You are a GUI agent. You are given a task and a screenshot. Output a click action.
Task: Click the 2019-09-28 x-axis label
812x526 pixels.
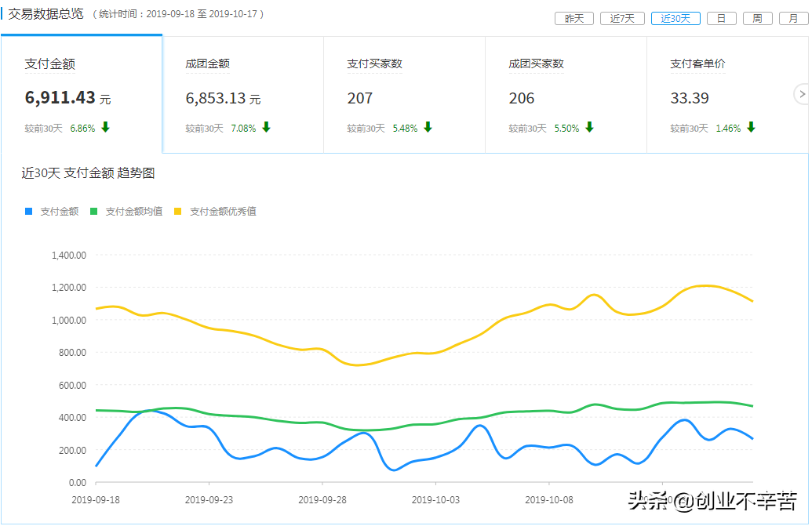tap(322, 499)
